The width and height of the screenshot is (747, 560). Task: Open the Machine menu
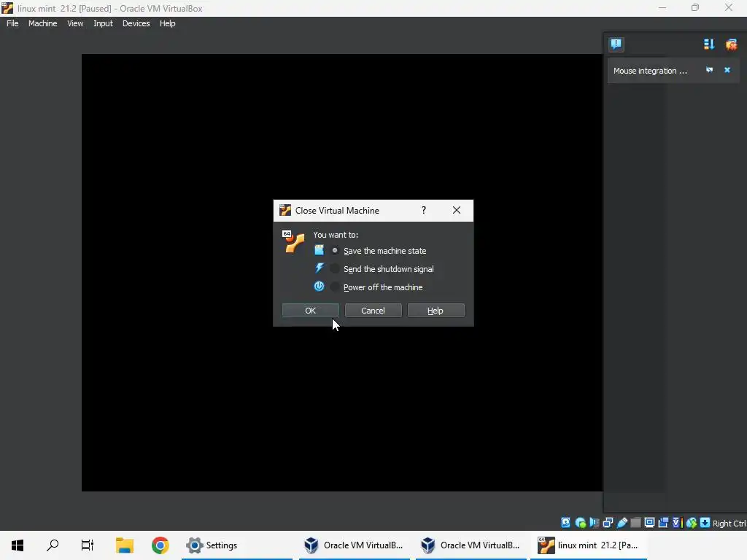click(42, 23)
